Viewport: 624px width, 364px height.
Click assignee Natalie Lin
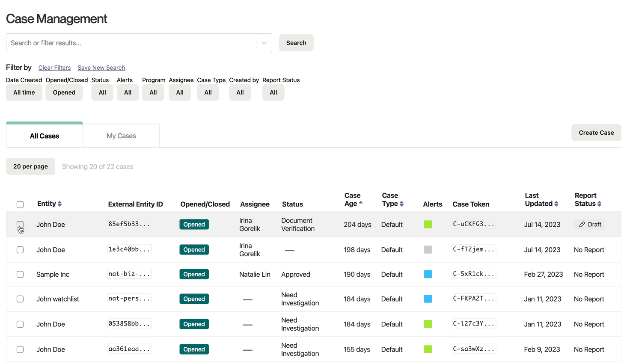pyautogui.click(x=255, y=275)
